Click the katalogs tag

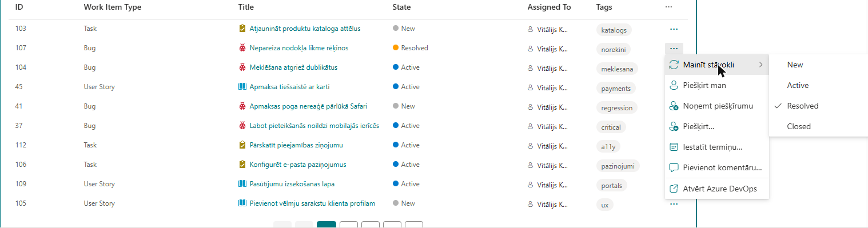tap(614, 30)
